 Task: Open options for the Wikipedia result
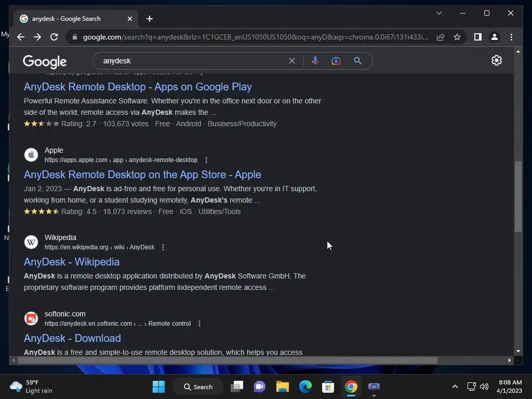pyautogui.click(x=163, y=247)
